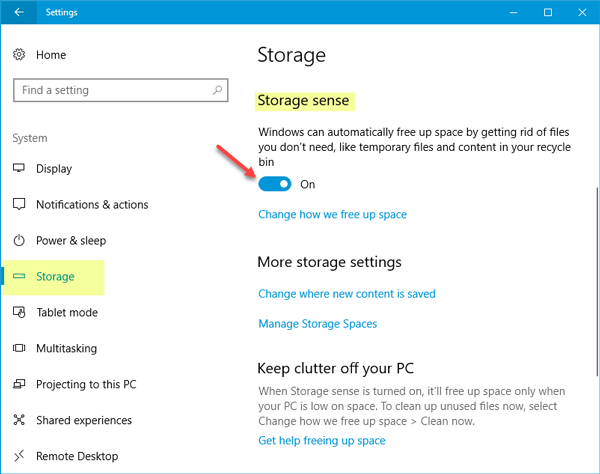
Task: Click the Shared experiences icon
Action: 19,421
